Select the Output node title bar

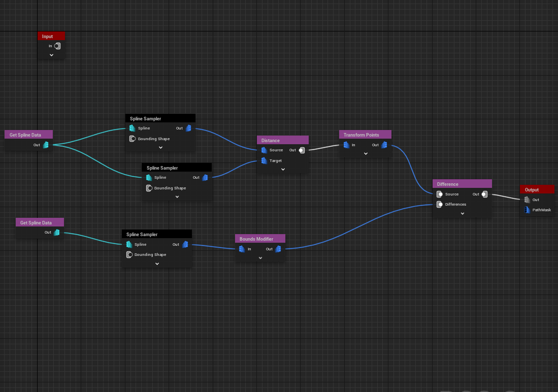pos(537,189)
